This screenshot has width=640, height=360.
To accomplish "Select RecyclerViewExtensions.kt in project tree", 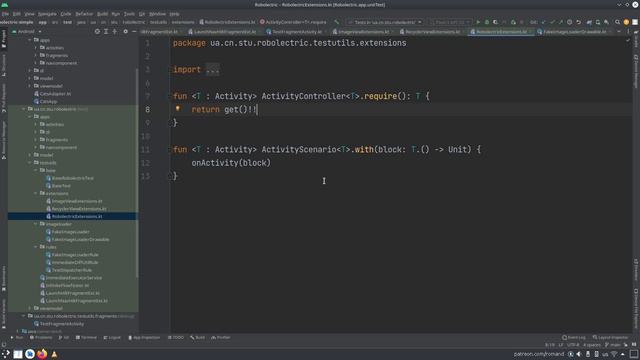I will pyautogui.click(x=76, y=209).
